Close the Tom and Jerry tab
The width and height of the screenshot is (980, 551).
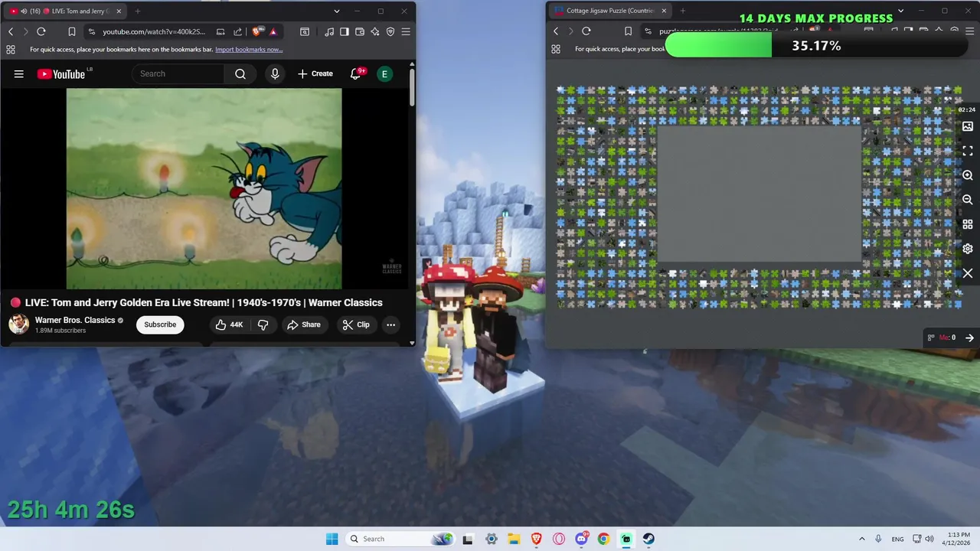pyautogui.click(x=119, y=11)
